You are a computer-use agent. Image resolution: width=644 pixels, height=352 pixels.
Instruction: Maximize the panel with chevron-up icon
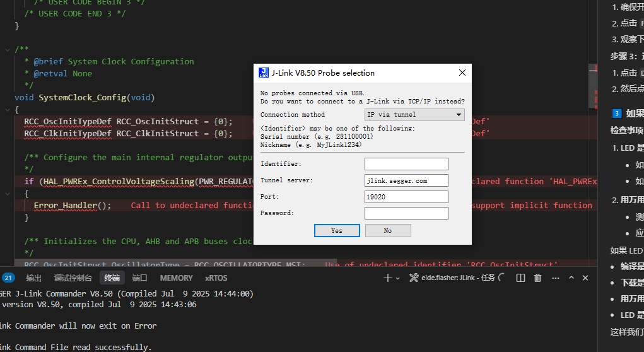pyautogui.click(x=571, y=278)
